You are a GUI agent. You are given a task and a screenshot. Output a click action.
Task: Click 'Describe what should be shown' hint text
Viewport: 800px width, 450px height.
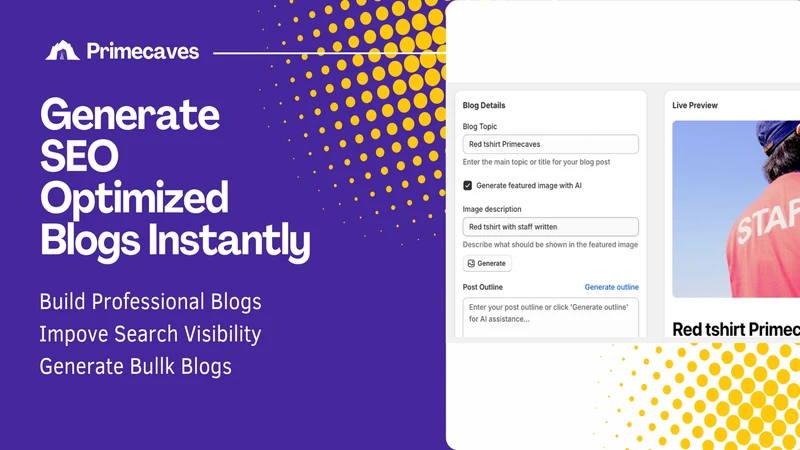point(550,245)
